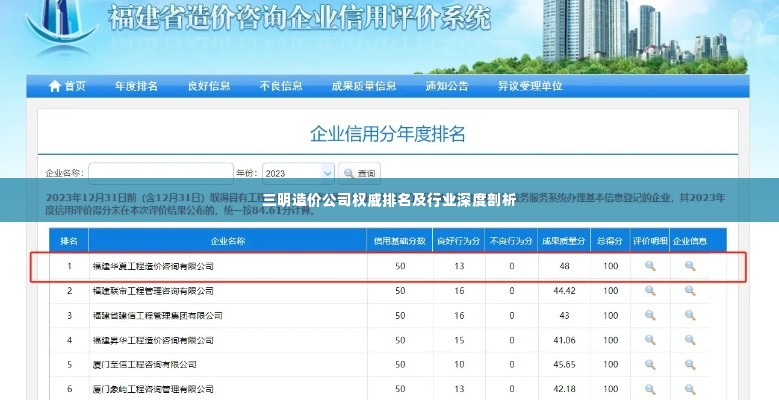Click the 成果质量分 value 48
Image resolution: width=779 pixels, height=400 pixels.
564,266
